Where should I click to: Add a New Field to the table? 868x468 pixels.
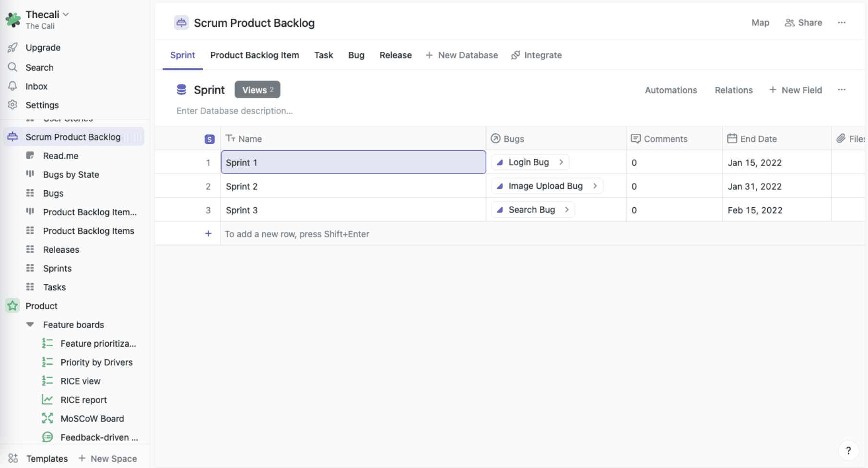click(x=796, y=90)
